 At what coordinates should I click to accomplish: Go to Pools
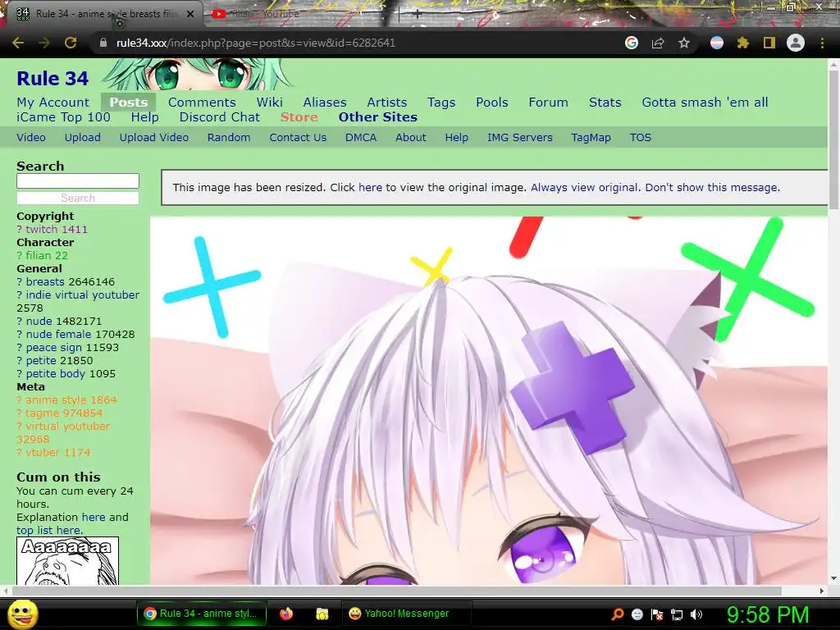point(492,103)
